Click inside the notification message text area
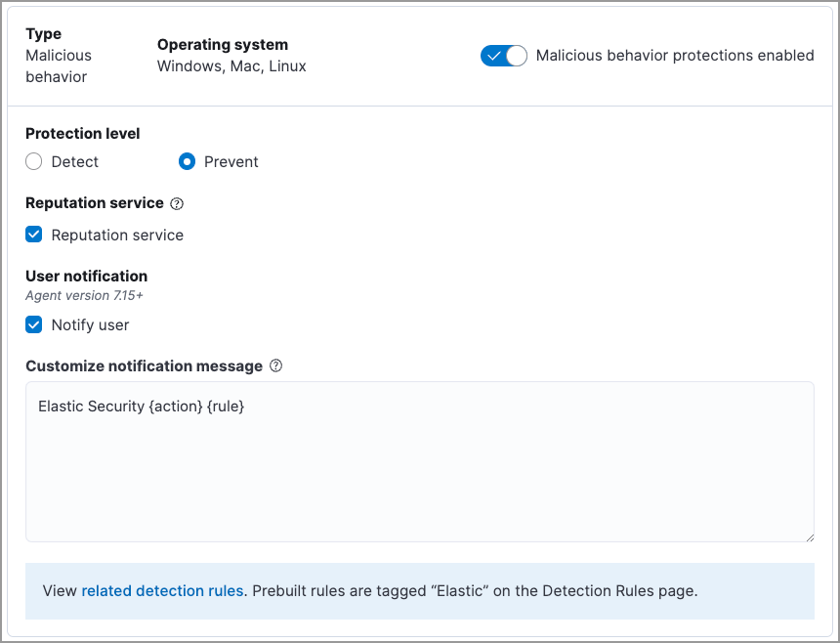This screenshot has height=643, width=840. click(x=420, y=459)
